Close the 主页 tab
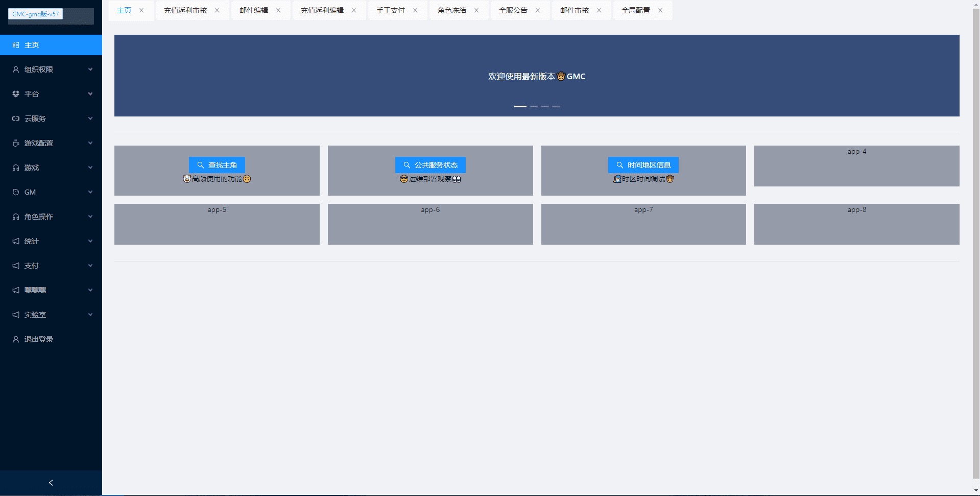This screenshot has width=980, height=496. click(x=141, y=10)
